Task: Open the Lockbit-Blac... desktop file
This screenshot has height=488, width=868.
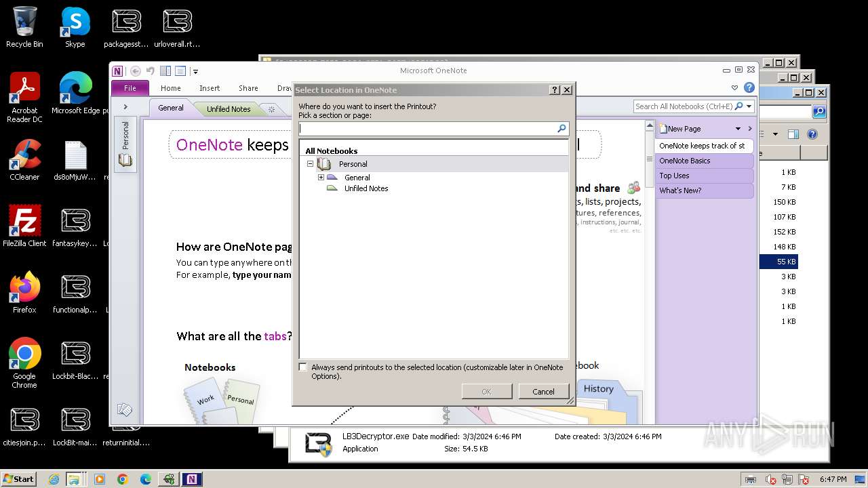Action: point(75,359)
